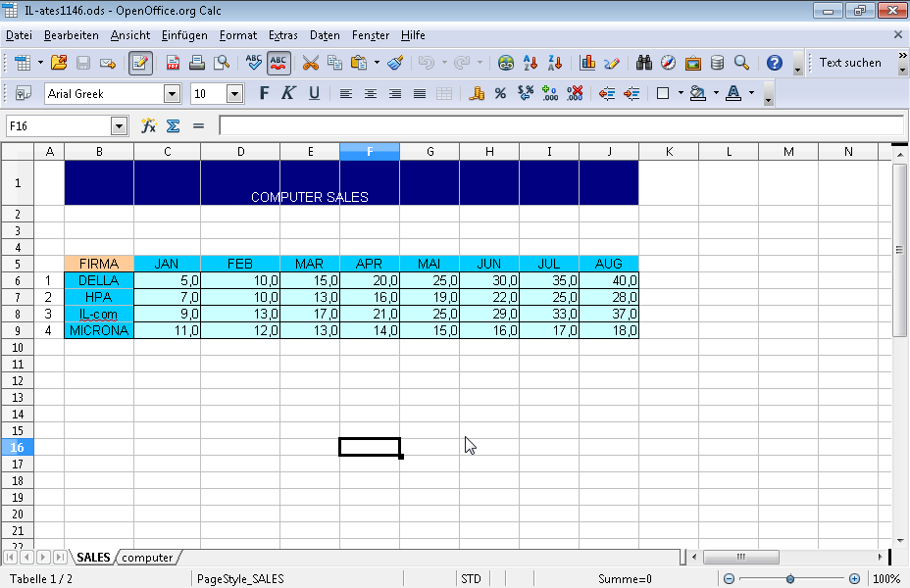This screenshot has width=910, height=588.
Task: Apply percent number format
Action: tap(500, 93)
